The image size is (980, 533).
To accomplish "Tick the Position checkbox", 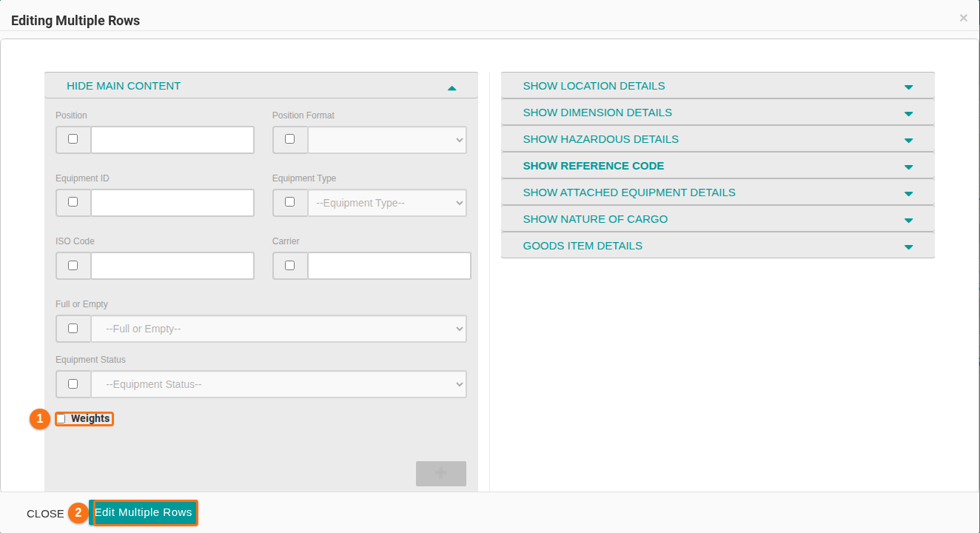I will [x=73, y=139].
